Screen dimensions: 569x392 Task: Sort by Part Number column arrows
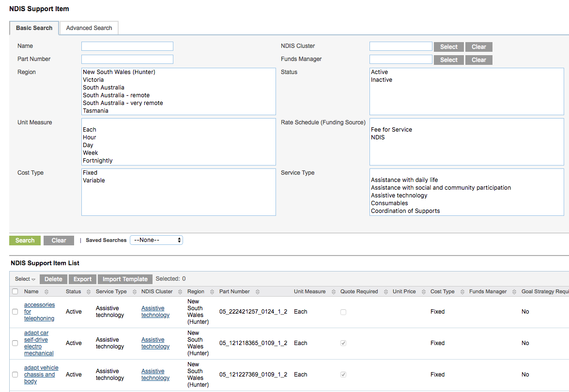(258, 291)
